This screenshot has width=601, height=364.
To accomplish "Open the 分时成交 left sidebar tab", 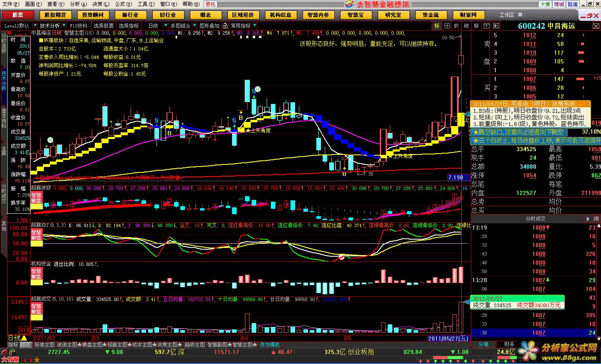I will coord(3,193).
